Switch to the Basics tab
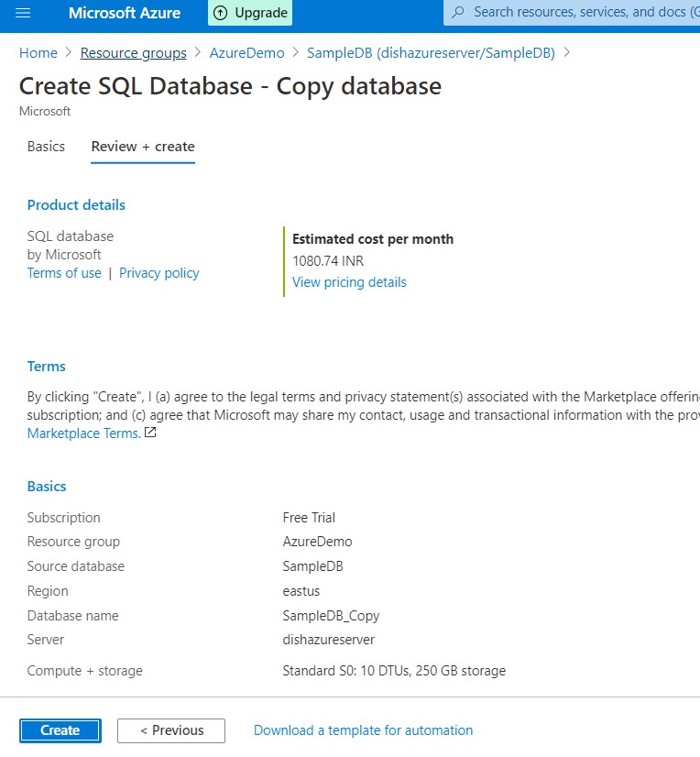This screenshot has height=757, width=700. pos(46,147)
